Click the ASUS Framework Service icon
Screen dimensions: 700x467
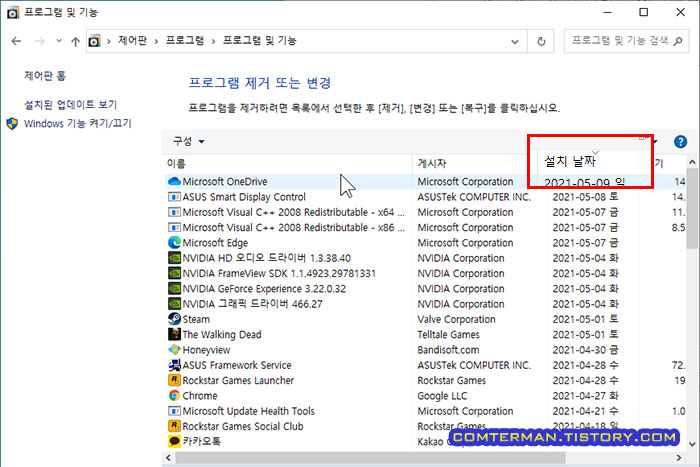tap(174, 365)
